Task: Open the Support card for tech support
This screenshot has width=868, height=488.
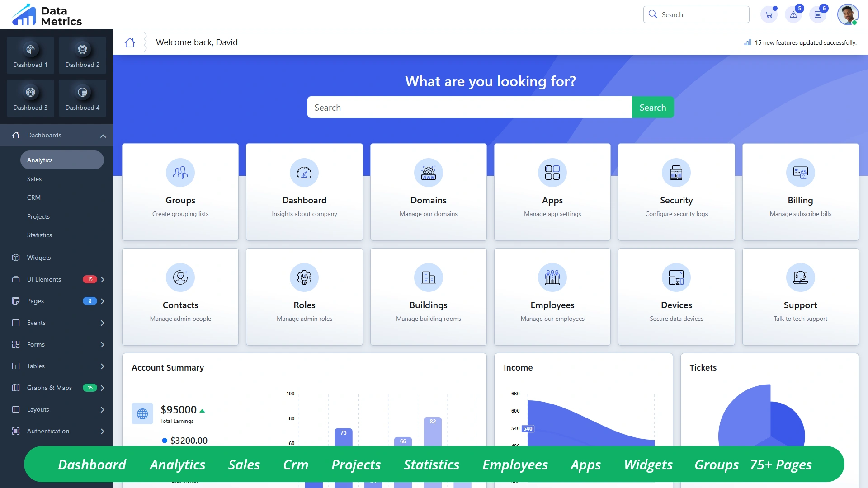Action: pyautogui.click(x=800, y=297)
